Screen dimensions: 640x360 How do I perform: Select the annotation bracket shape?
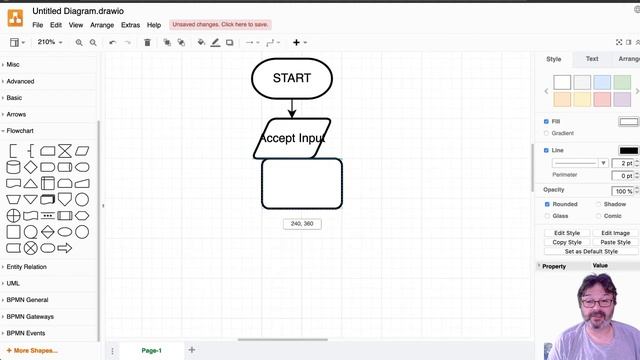coord(13,151)
